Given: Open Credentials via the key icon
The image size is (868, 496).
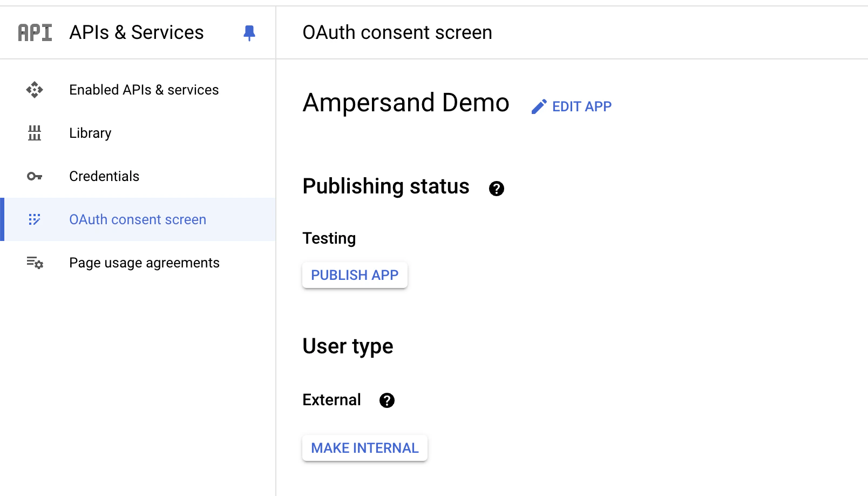Looking at the screenshot, I should 34,176.
